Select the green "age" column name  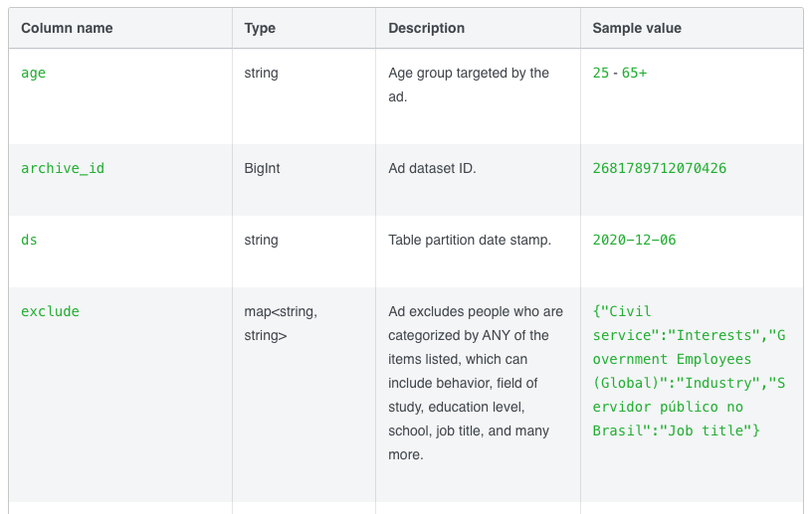click(x=33, y=73)
